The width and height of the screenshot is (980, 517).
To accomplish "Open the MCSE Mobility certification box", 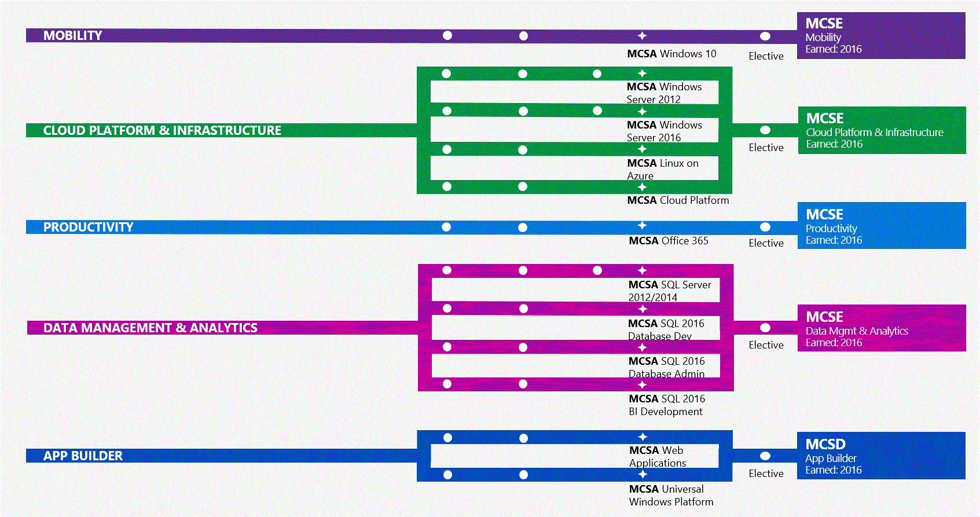I will (880, 36).
